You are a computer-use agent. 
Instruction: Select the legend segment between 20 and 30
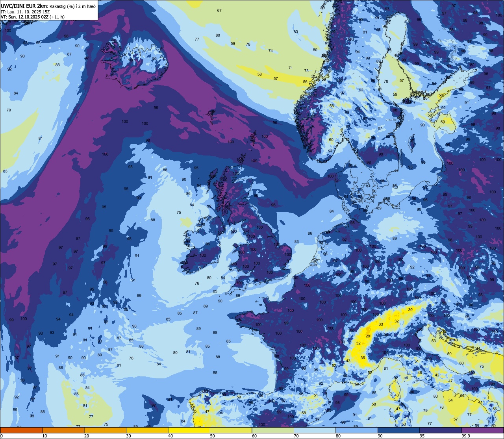(x=105, y=430)
